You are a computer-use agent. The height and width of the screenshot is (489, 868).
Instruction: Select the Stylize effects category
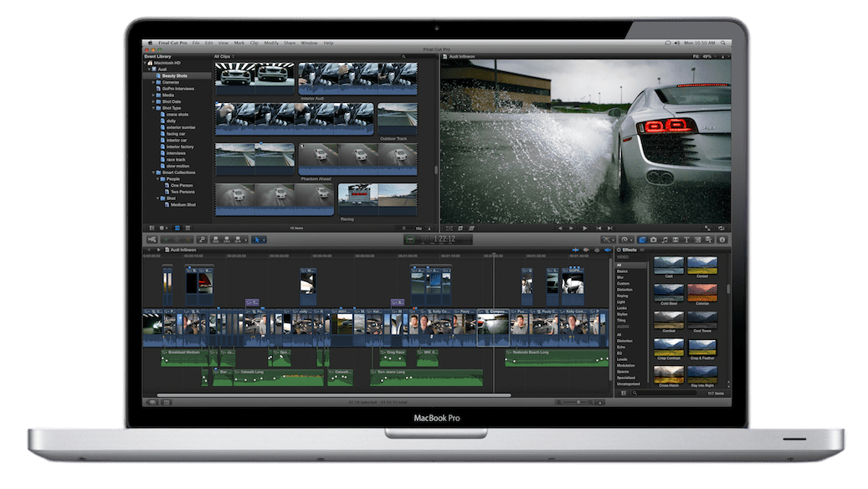(x=622, y=314)
